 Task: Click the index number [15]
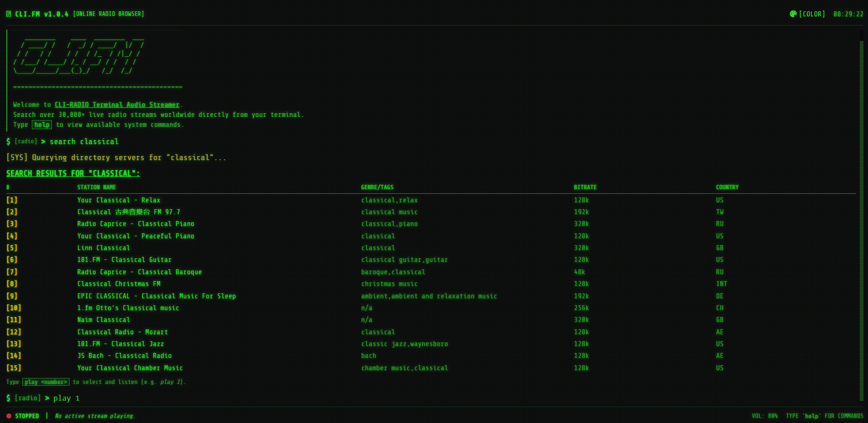(x=14, y=368)
